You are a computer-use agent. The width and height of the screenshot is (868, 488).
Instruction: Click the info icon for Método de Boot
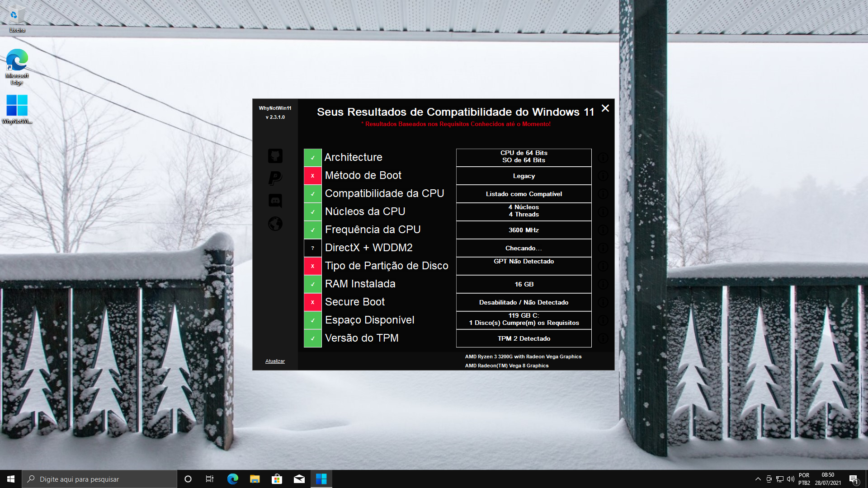[603, 176]
